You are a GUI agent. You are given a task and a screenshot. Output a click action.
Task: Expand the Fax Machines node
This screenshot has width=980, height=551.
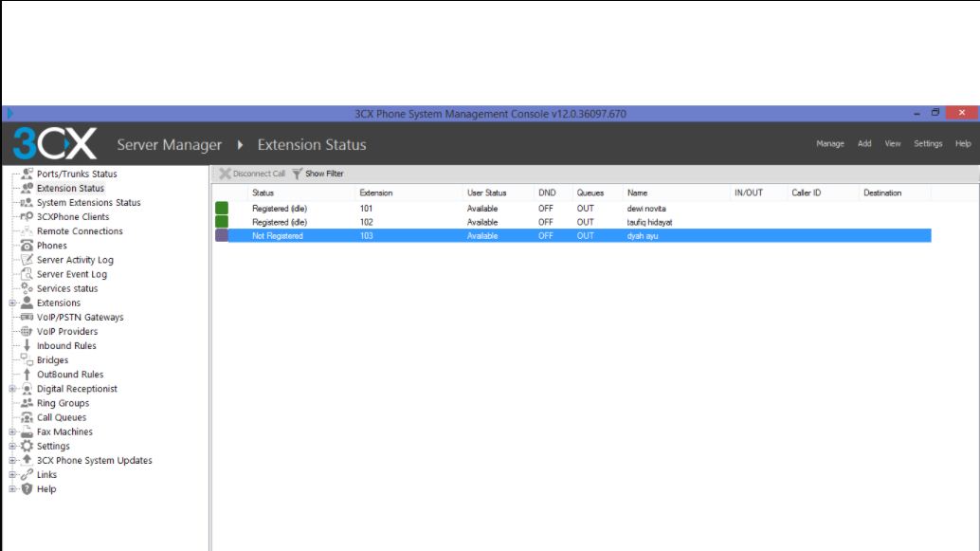click(12, 432)
